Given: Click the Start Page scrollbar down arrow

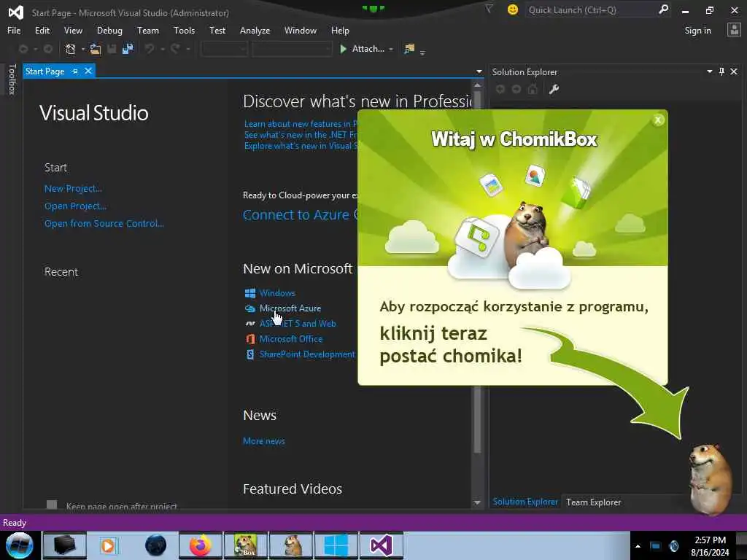Looking at the screenshot, I should tap(477, 502).
